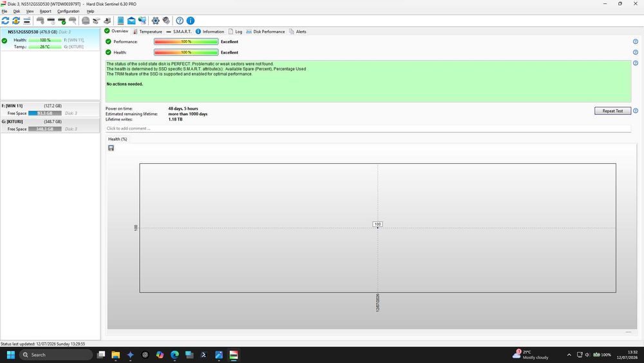Screen dimensions: 644x363
Task: Open the File menu
Action: coord(5,11)
